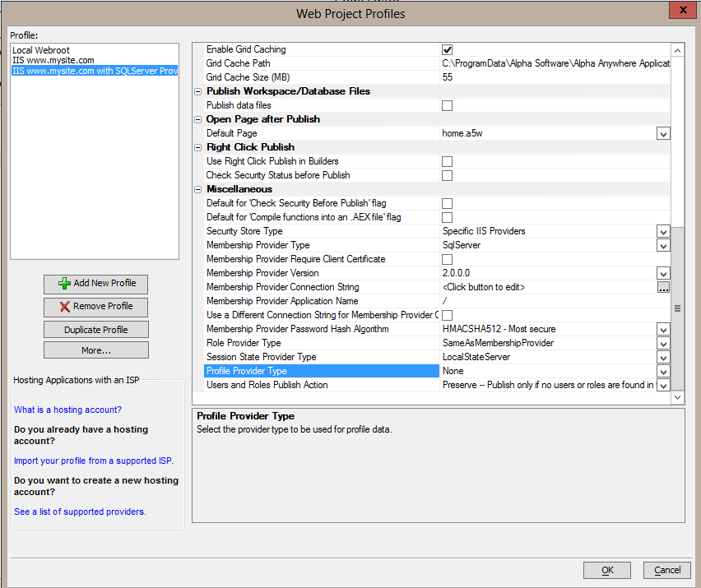Uncheck Enable Grid Caching
The height and width of the screenshot is (588, 701).
click(447, 49)
